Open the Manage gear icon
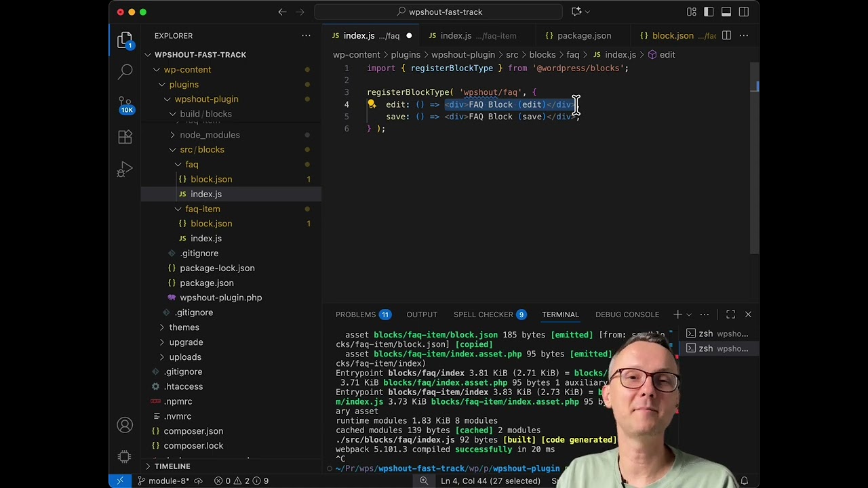 point(125,457)
